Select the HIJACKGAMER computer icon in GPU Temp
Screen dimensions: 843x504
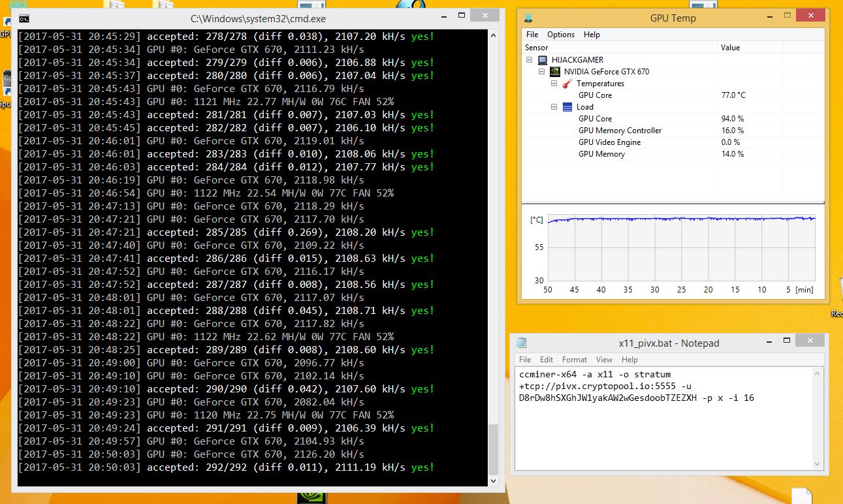coord(543,60)
